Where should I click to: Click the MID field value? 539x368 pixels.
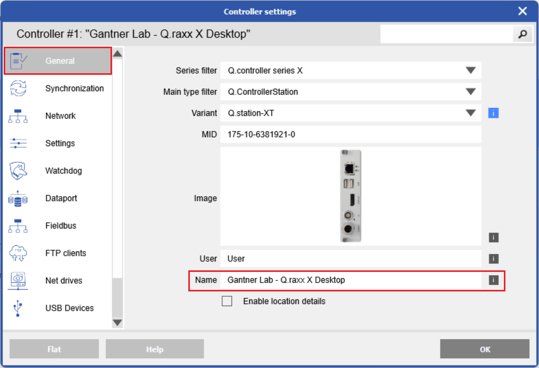tap(351, 134)
